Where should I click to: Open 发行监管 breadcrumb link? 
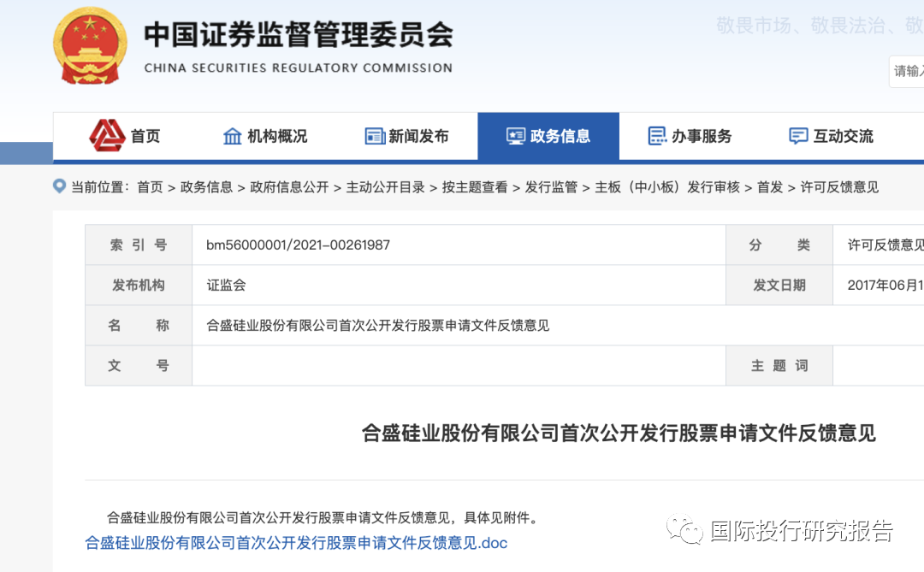click(551, 187)
